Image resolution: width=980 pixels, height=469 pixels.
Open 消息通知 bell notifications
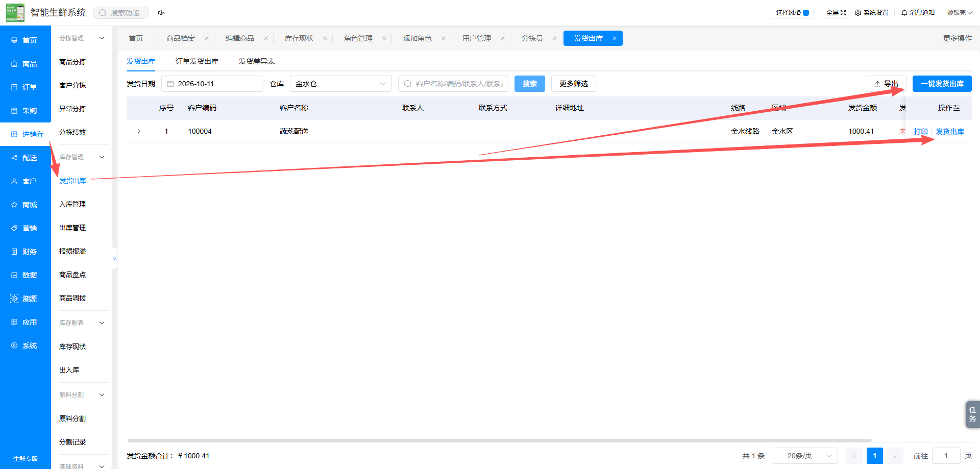918,13
